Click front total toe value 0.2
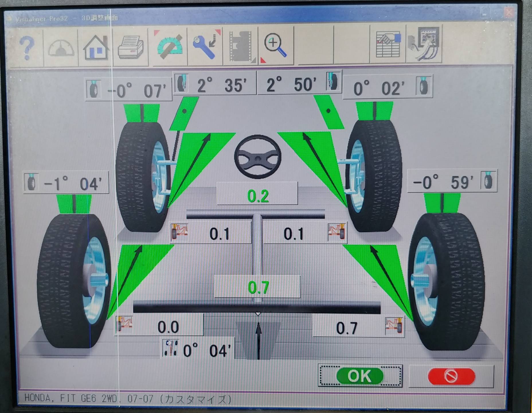532x413 pixels. (257, 196)
